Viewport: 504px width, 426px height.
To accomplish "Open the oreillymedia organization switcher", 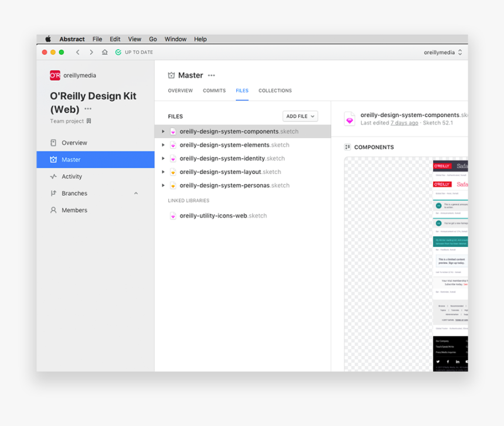I will (443, 52).
